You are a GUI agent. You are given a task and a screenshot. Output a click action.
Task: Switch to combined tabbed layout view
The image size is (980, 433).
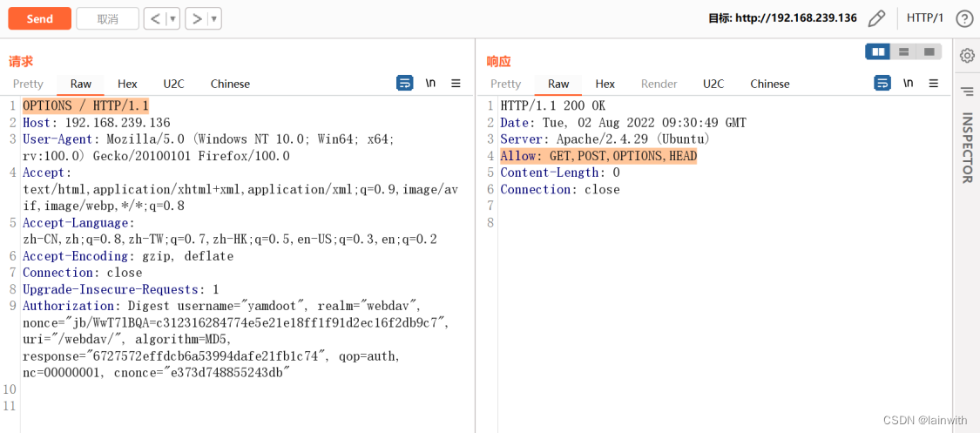click(x=929, y=52)
